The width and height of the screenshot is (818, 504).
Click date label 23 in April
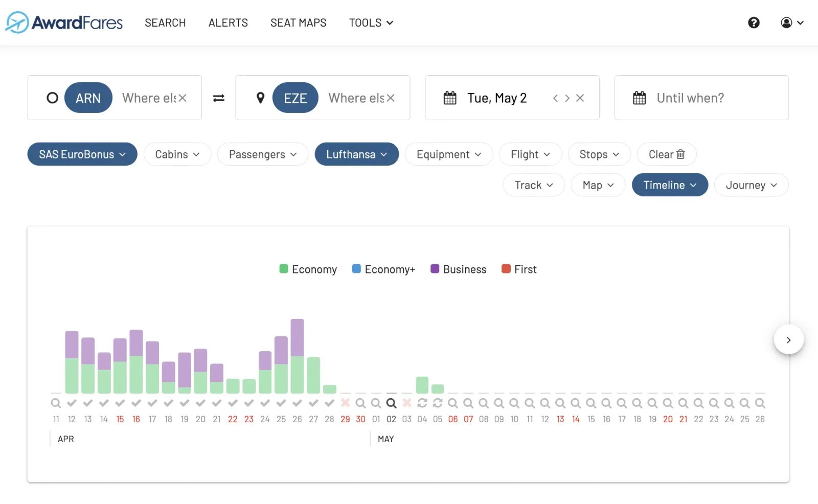(x=249, y=419)
